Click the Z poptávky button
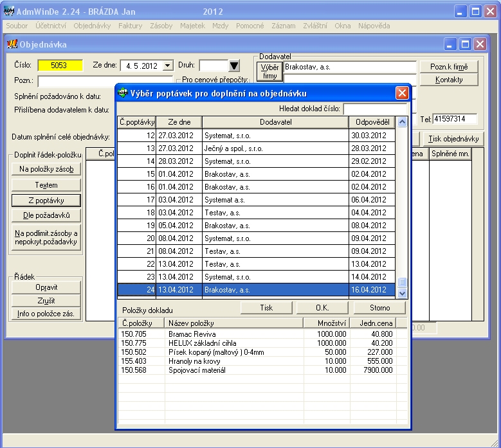Viewport: 501px width, 448px height. pyautogui.click(x=46, y=201)
